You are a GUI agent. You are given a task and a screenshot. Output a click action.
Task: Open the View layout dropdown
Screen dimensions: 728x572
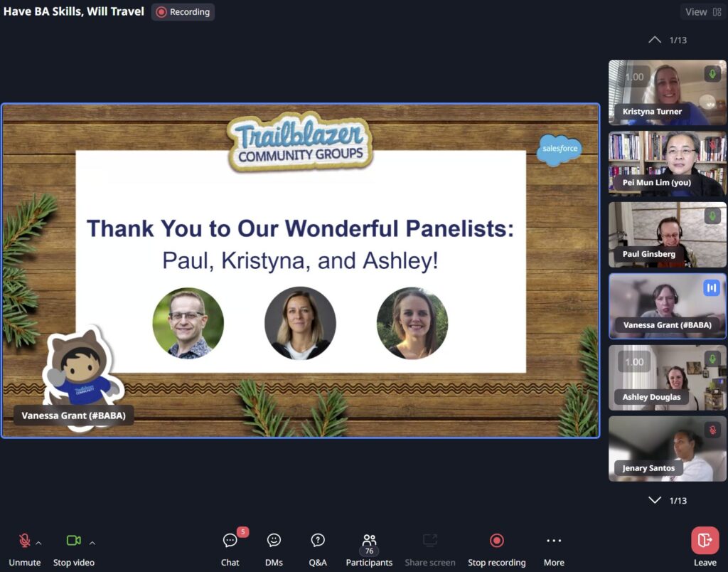coord(702,12)
